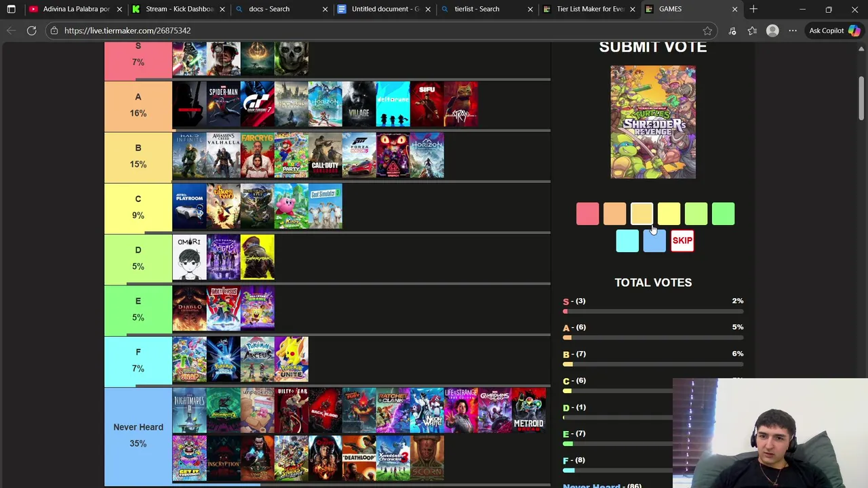
Task: Vote with the cyan F tier swatch
Action: pyautogui.click(x=627, y=241)
